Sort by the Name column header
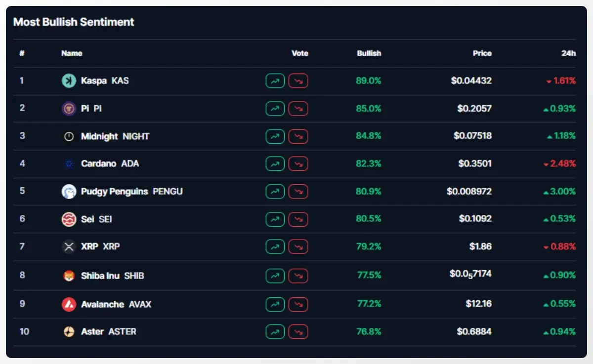This screenshot has width=593, height=364. click(72, 53)
